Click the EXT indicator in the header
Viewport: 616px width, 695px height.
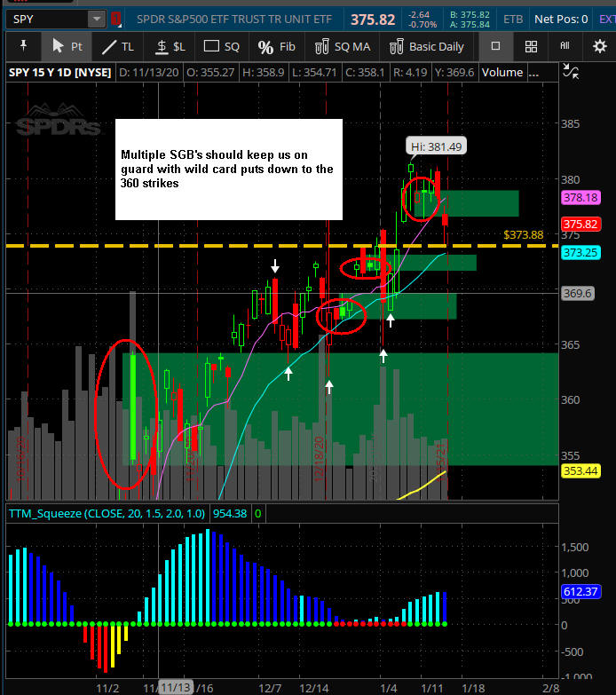point(607,19)
